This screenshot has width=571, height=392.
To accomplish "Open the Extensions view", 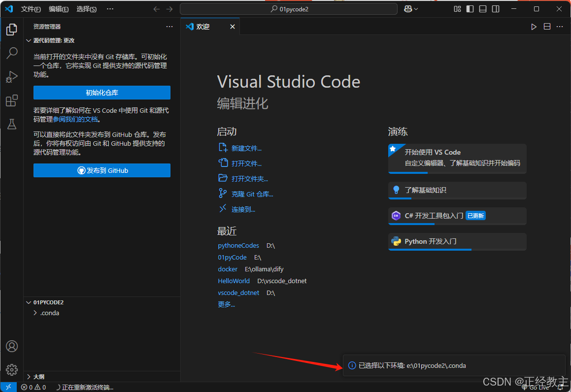I will click(12, 100).
